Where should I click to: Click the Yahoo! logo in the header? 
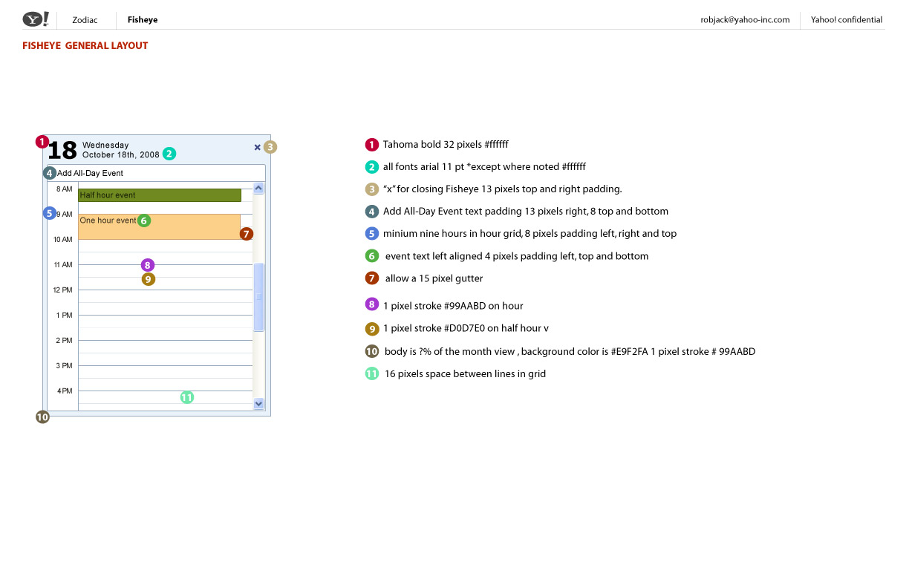coord(36,19)
